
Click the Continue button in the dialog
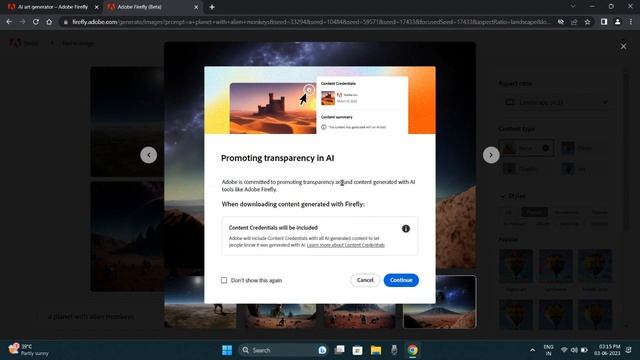pos(401,280)
